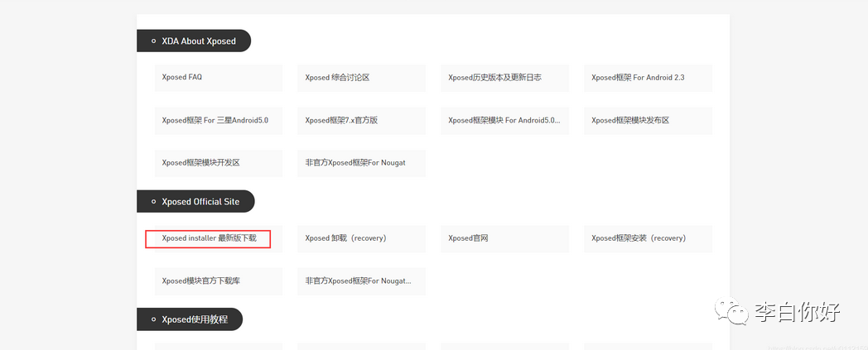Open Xposed框架模块发布区 link

[648, 121]
